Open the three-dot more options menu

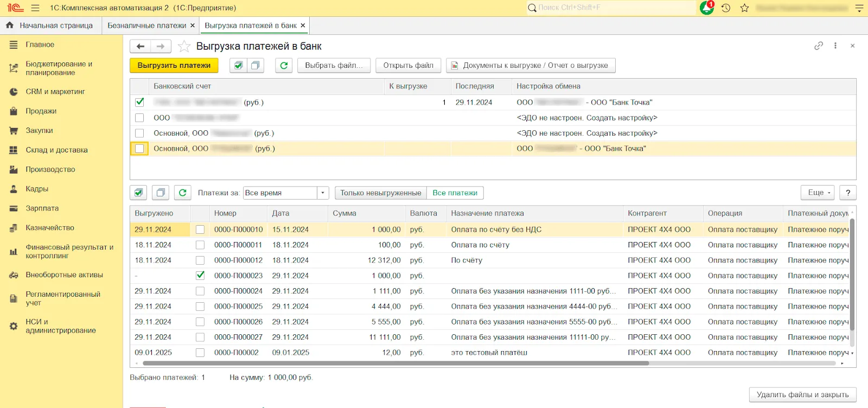835,46
